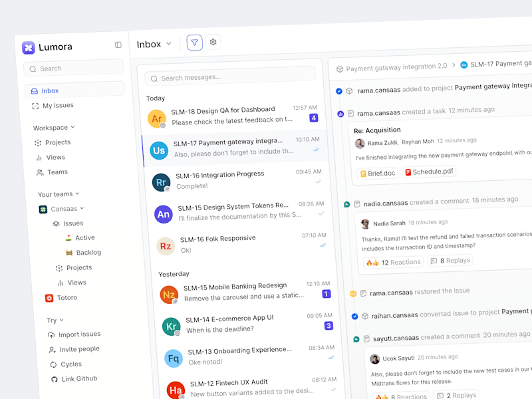This screenshot has width=532, height=399.
Task: Open inbox settings gear icon
Action: click(213, 42)
